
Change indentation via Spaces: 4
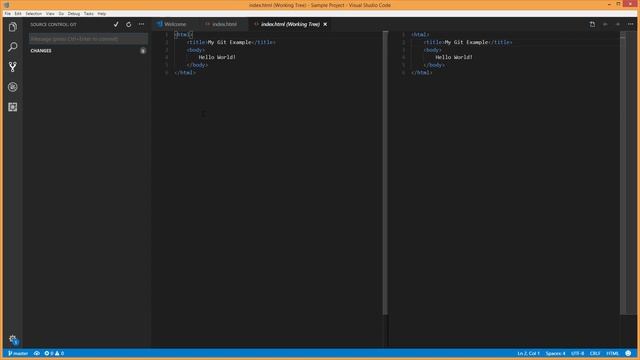[556, 353]
